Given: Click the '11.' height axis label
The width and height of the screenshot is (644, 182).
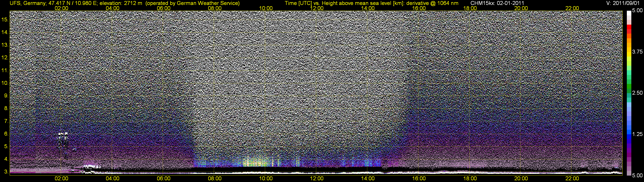Looking at the screenshot, I should (x=5, y=70).
